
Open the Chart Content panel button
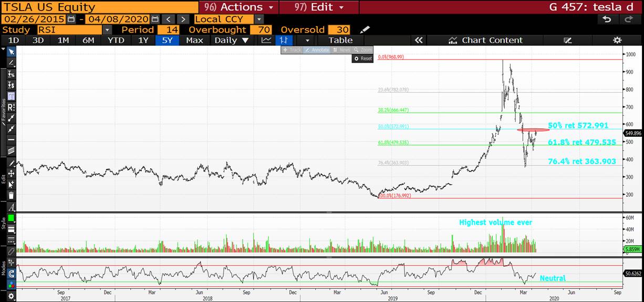pyautogui.click(x=485, y=40)
